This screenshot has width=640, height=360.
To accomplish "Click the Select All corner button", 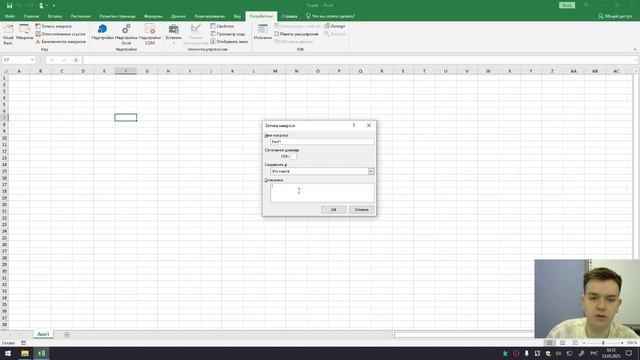I will click(4, 71).
